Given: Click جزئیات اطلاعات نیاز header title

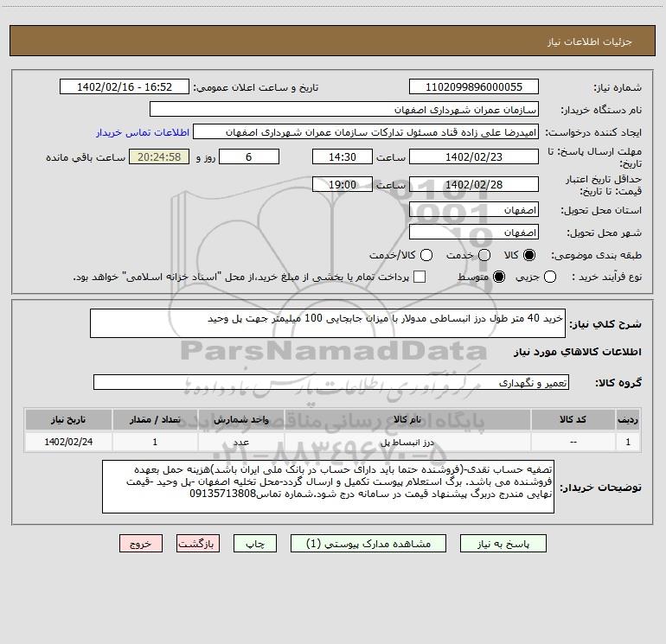Looking at the screenshot, I should pyautogui.click(x=590, y=41).
